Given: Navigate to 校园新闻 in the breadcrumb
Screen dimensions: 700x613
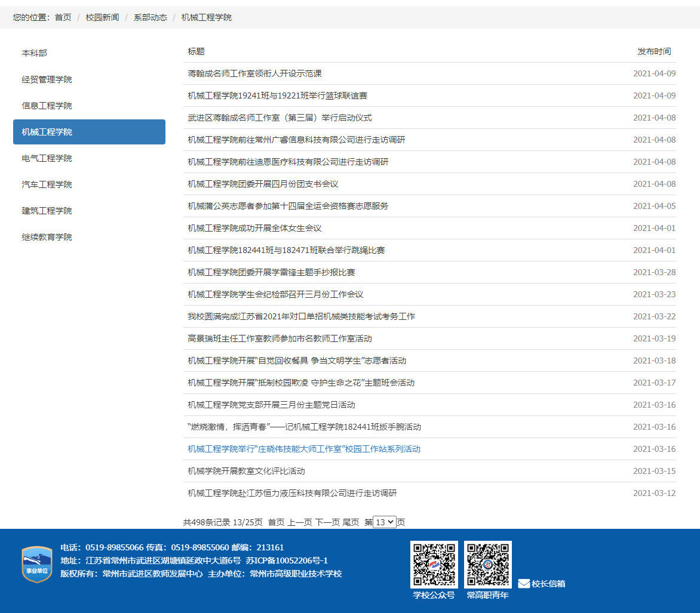Looking at the screenshot, I should point(102,17).
